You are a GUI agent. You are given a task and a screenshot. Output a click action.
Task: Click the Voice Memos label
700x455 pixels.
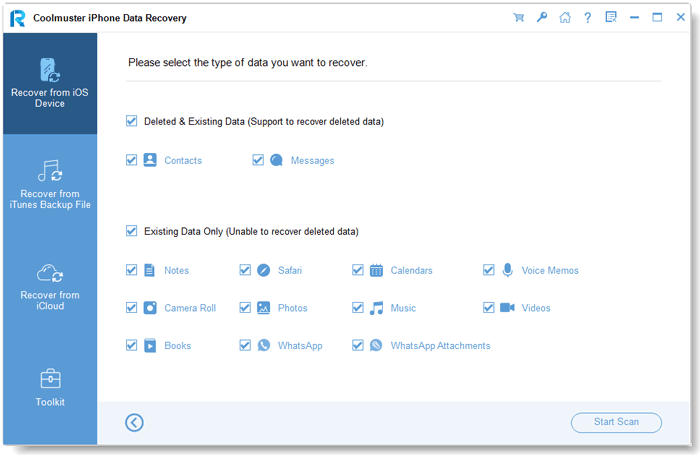point(550,271)
